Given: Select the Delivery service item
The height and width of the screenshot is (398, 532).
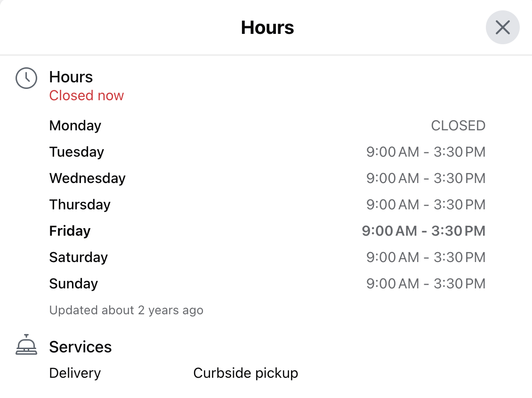Looking at the screenshot, I should (x=75, y=373).
